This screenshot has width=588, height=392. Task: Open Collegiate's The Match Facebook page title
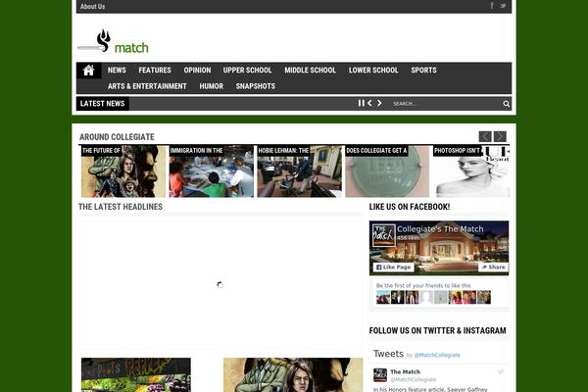pos(440,228)
